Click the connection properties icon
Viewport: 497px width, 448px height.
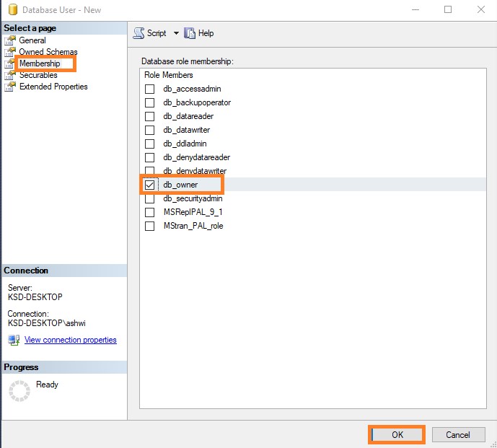(x=14, y=340)
